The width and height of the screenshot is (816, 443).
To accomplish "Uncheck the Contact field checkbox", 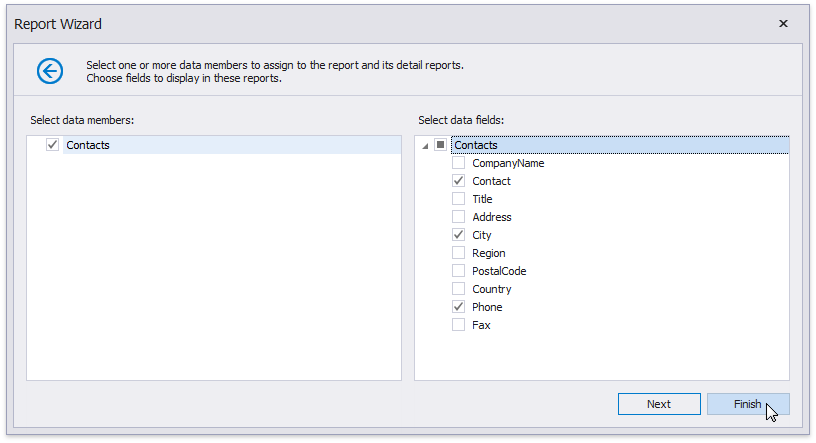I will coord(459,181).
